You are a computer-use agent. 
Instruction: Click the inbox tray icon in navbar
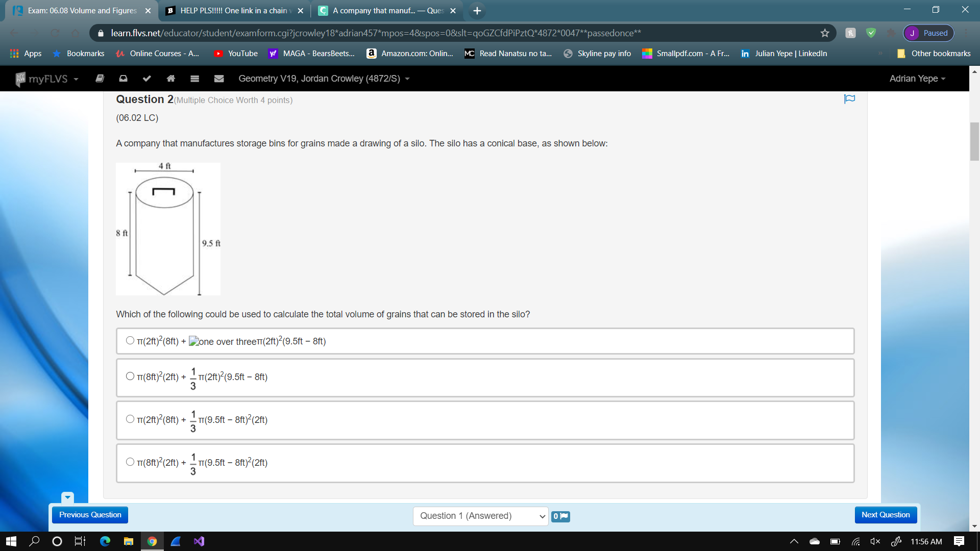tap(123, 79)
